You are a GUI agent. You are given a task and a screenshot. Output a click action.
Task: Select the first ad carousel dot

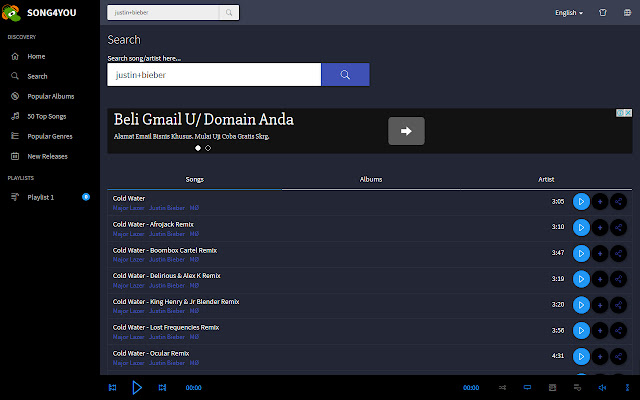coord(198,148)
